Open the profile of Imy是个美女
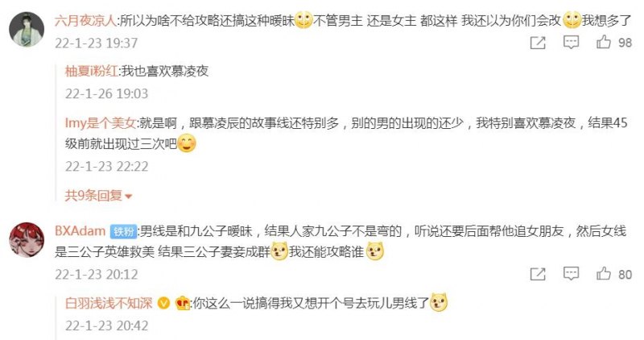Viewport: 644px width, 340px height. 100,122
